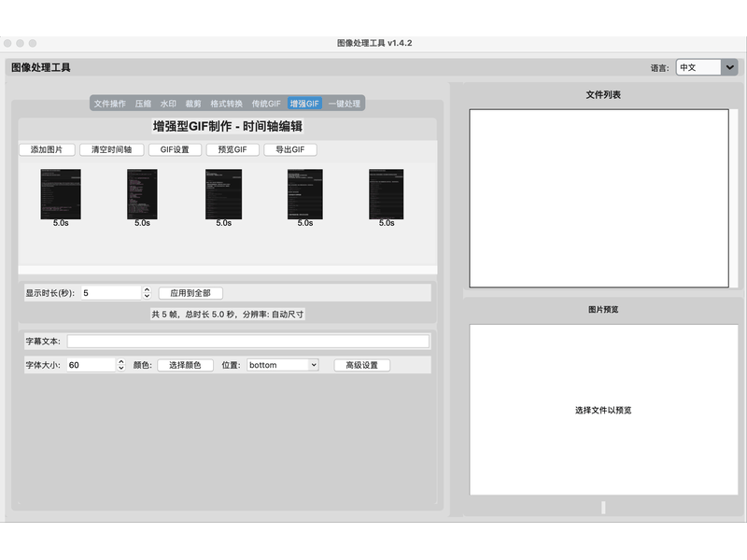Select the 增强GIF tab
This screenshot has height=560, width=747.
(x=304, y=104)
